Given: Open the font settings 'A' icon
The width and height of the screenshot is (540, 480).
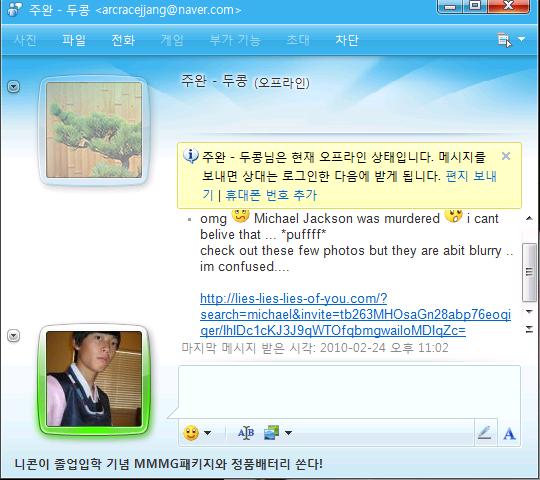Looking at the screenshot, I should pyautogui.click(x=509, y=433).
